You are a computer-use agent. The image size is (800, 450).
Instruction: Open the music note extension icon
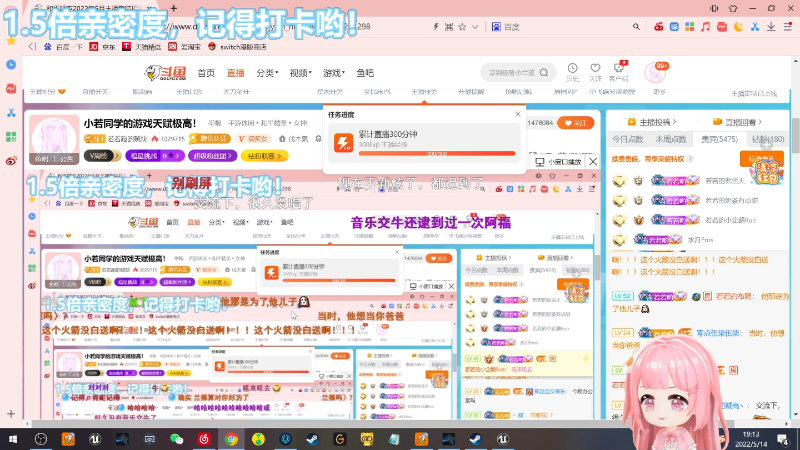click(x=706, y=27)
